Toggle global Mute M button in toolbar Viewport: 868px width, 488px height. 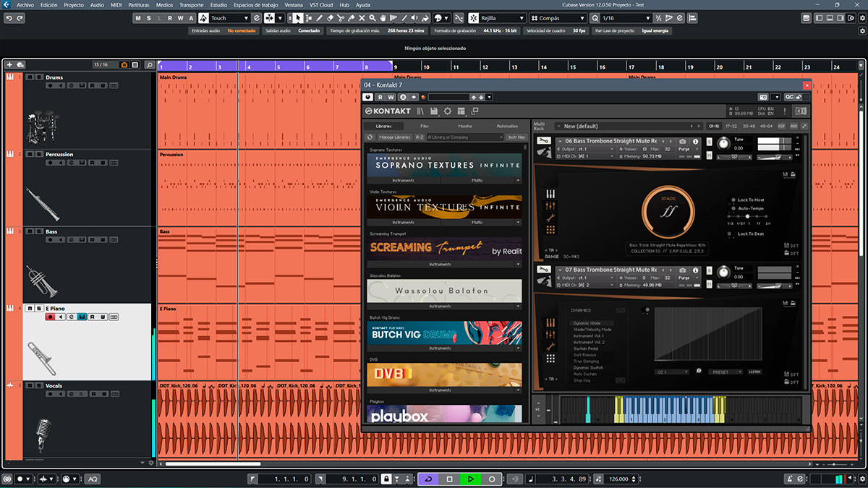click(x=139, y=18)
